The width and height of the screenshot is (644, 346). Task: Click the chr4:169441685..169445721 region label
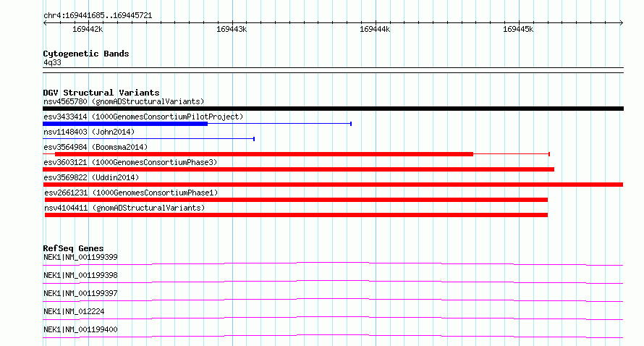[x=98, y=15]
